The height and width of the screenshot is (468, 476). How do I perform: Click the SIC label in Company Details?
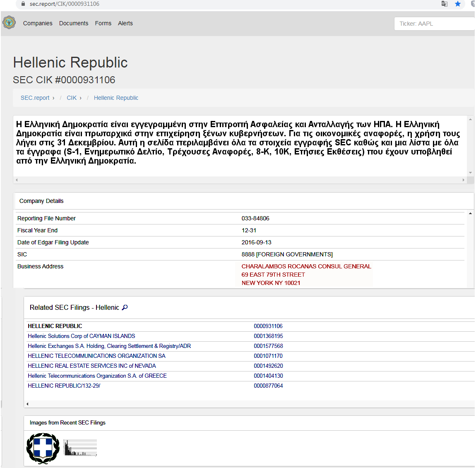click(x=22, y=254)
